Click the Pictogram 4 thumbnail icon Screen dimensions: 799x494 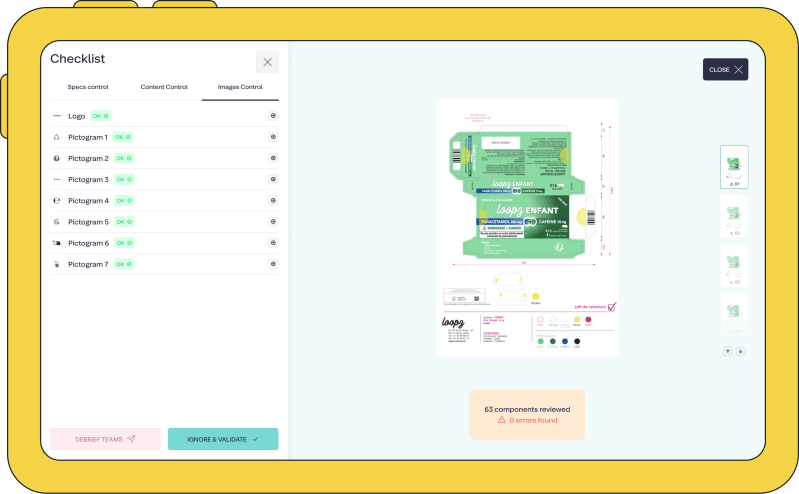pyautogui.click(x=57, y=201)
